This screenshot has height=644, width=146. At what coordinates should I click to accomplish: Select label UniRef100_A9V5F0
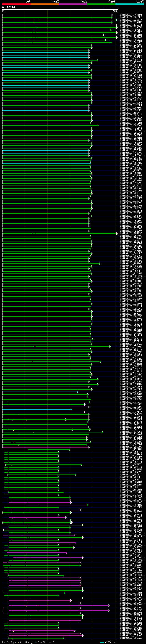131,30
